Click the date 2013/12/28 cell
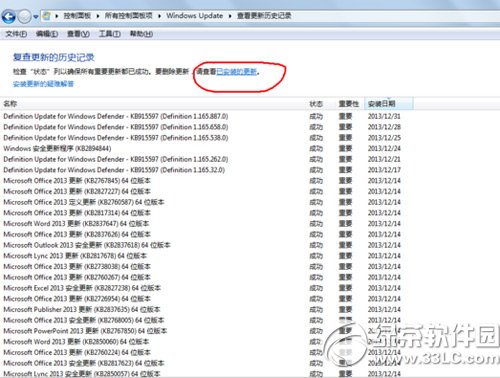This screenshot has height=378, width=500. pyautogui.click(x=384, y=127)
